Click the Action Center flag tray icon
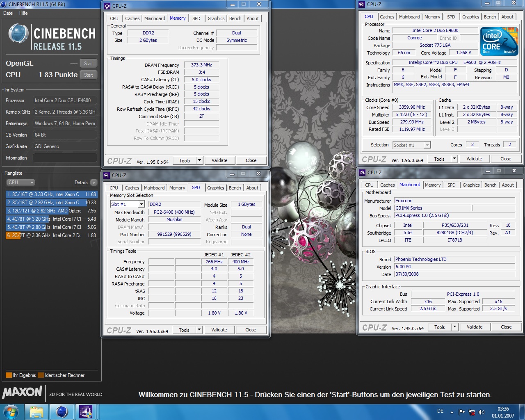This screenshot has height=420, width=525. click(x=462, y=412)
